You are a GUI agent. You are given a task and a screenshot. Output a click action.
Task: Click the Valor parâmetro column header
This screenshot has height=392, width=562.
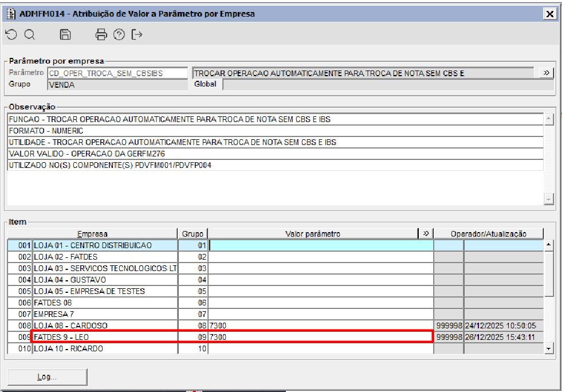click(313, 234)
